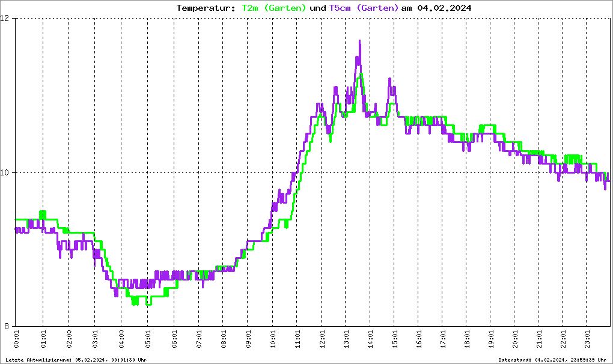Select the 15:01 time label on x-axis

point(395,341)
